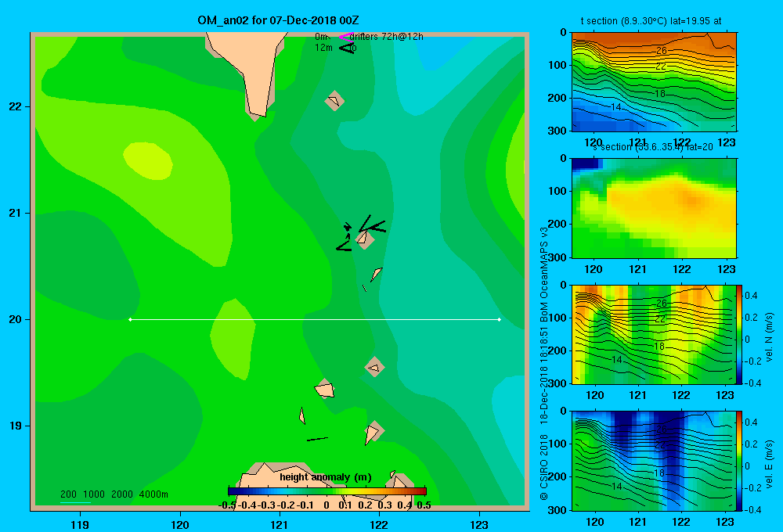Click the 26 contour label in temperature section
Screen dimensions: 783x532
point(661,51)
